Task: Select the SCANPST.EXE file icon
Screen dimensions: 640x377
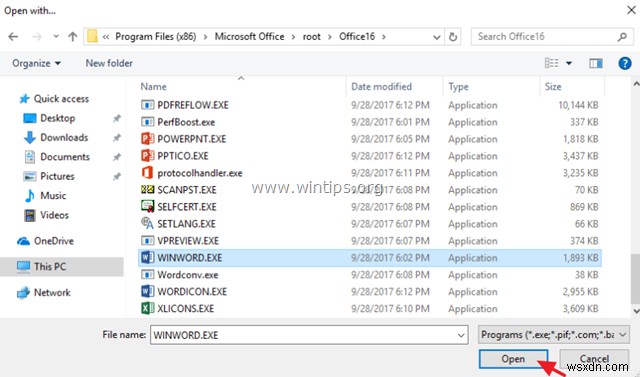Action: pyautogui.click(x=147, y=190)
